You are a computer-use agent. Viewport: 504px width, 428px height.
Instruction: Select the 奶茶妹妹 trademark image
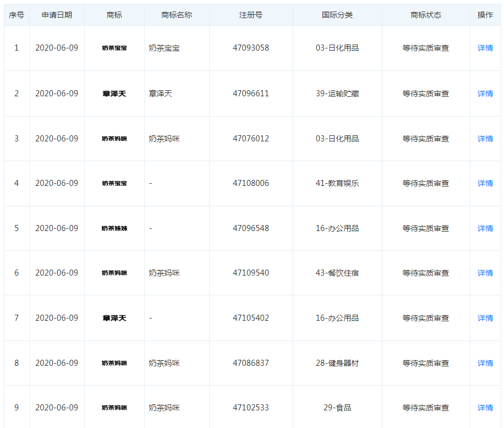(x=114, y=228)
